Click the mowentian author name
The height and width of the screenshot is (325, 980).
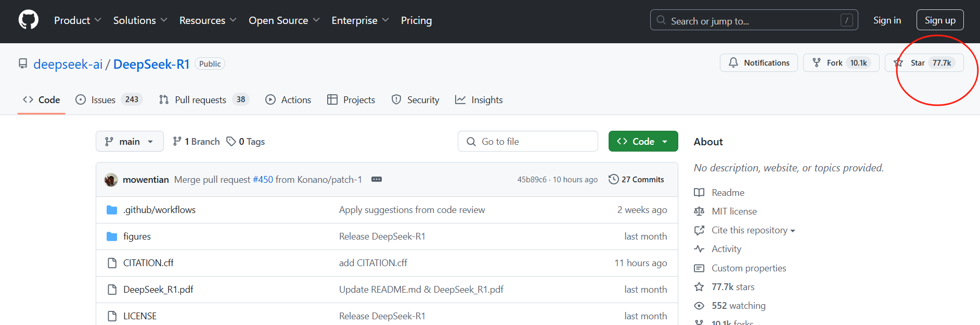146,179
